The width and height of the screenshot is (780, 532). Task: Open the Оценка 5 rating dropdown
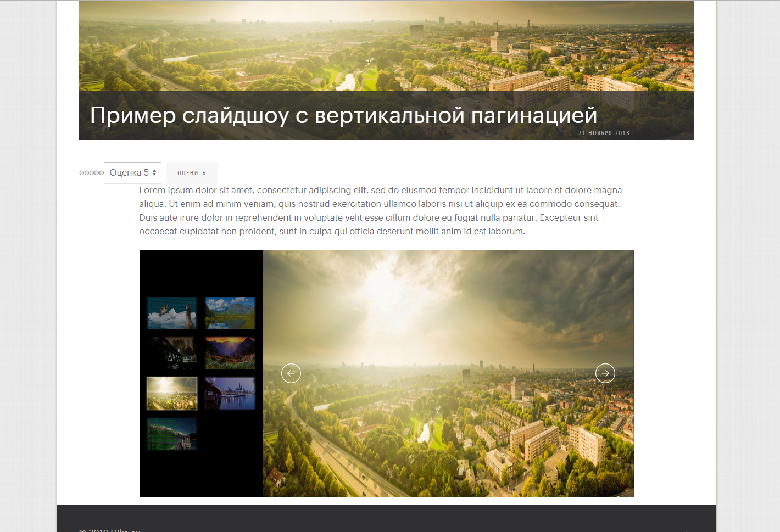pos(132,173)
